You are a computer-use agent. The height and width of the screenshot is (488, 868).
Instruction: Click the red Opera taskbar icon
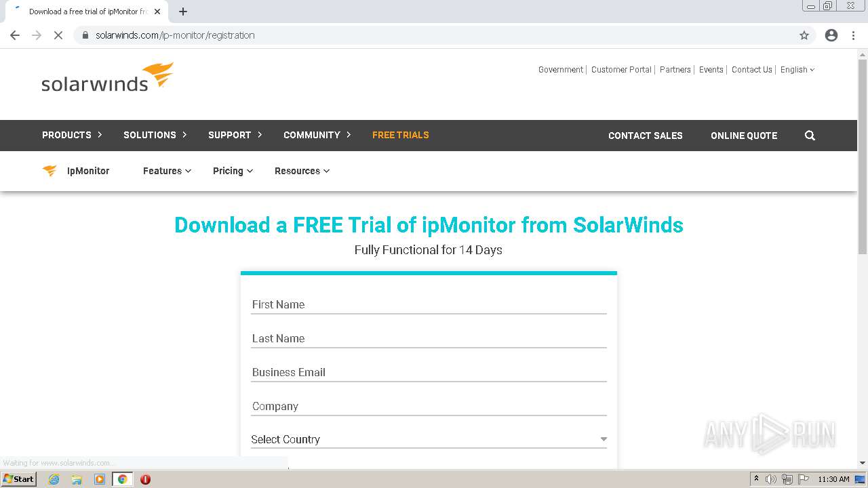point(145,479)
